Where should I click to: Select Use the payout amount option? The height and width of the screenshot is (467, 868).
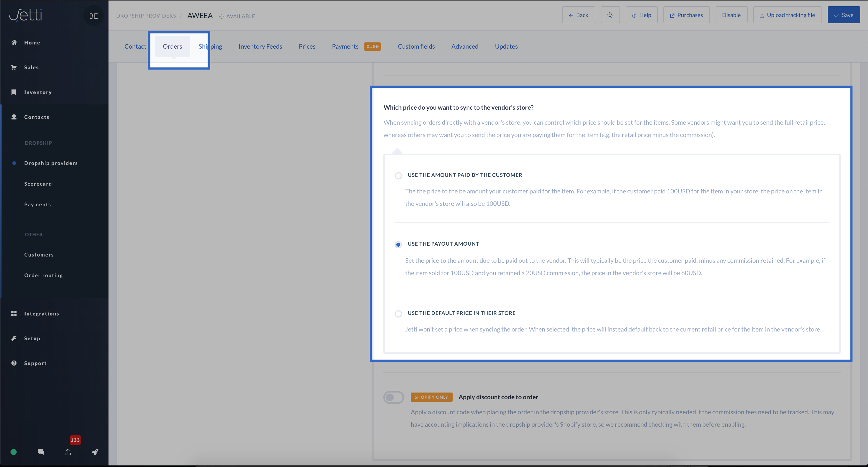pos(398,244)
